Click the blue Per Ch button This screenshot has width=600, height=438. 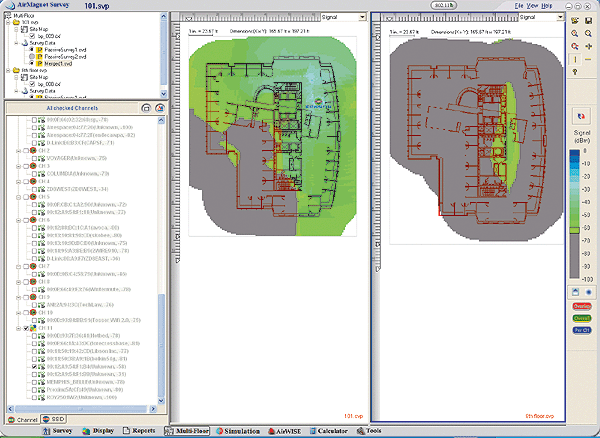pos(582,330)
